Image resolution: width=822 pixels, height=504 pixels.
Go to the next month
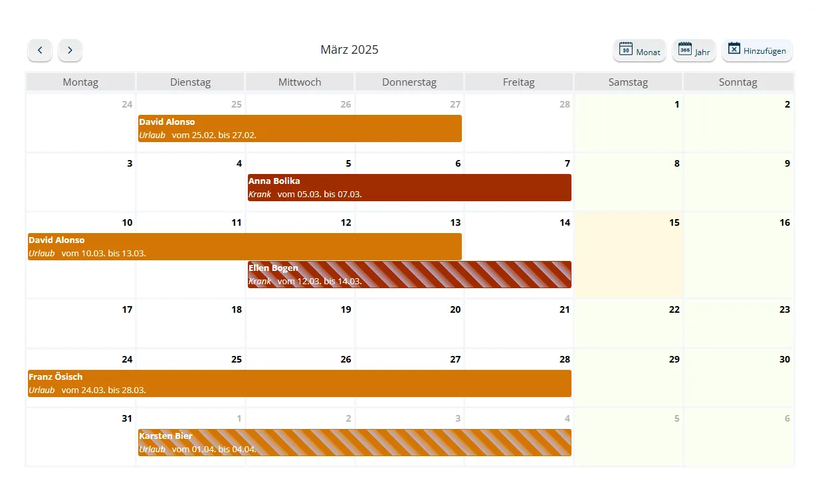pos(70,50)
